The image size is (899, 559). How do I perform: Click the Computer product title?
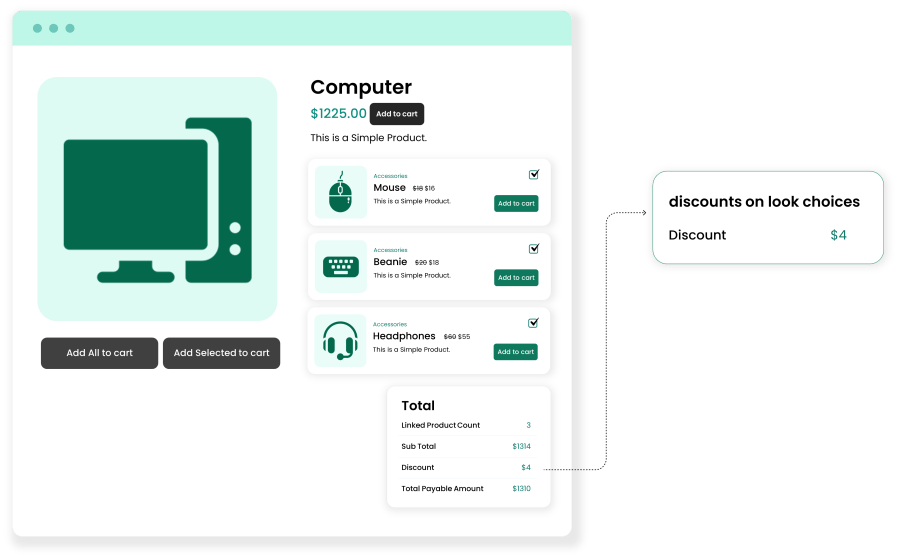point(361,87)
